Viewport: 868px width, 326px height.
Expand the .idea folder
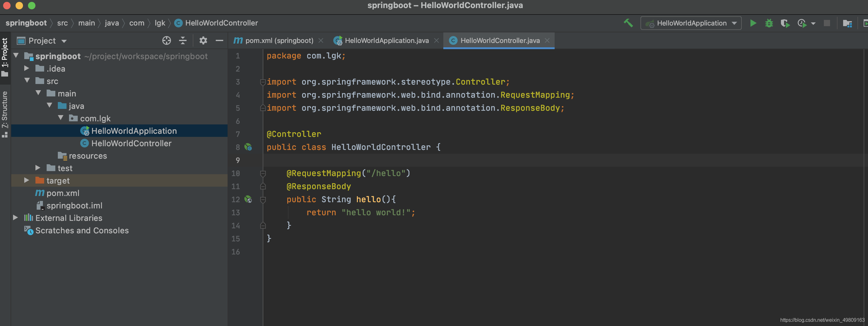(27, 68)
